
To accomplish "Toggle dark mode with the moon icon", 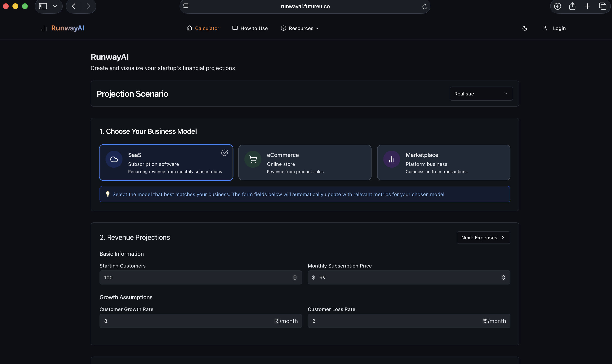I will point(525,28).
